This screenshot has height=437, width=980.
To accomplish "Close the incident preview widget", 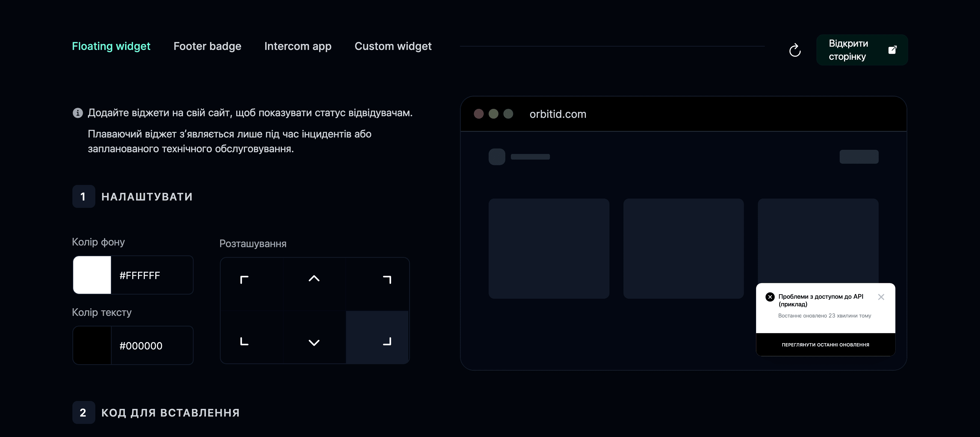I will click(x=881, y=297).
